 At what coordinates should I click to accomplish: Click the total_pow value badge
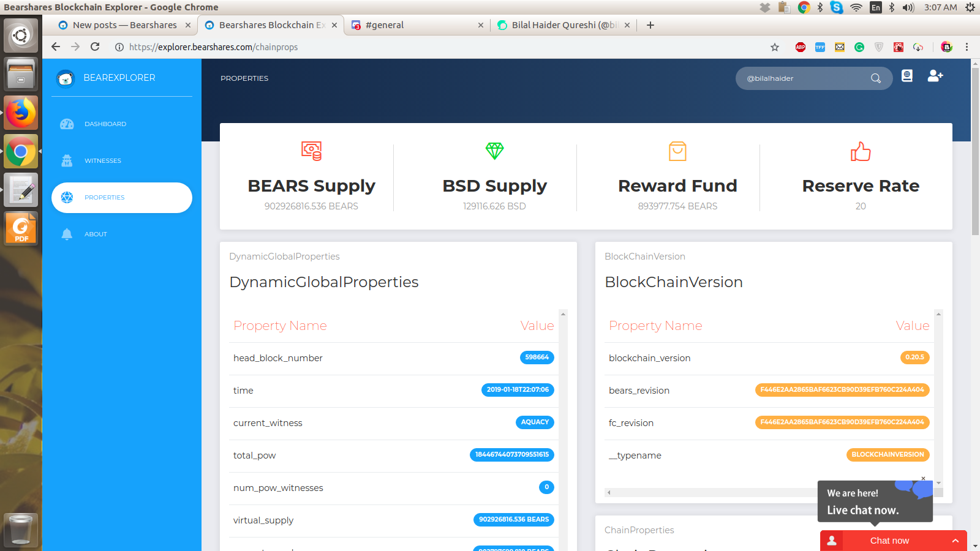(x=512, y=455)
